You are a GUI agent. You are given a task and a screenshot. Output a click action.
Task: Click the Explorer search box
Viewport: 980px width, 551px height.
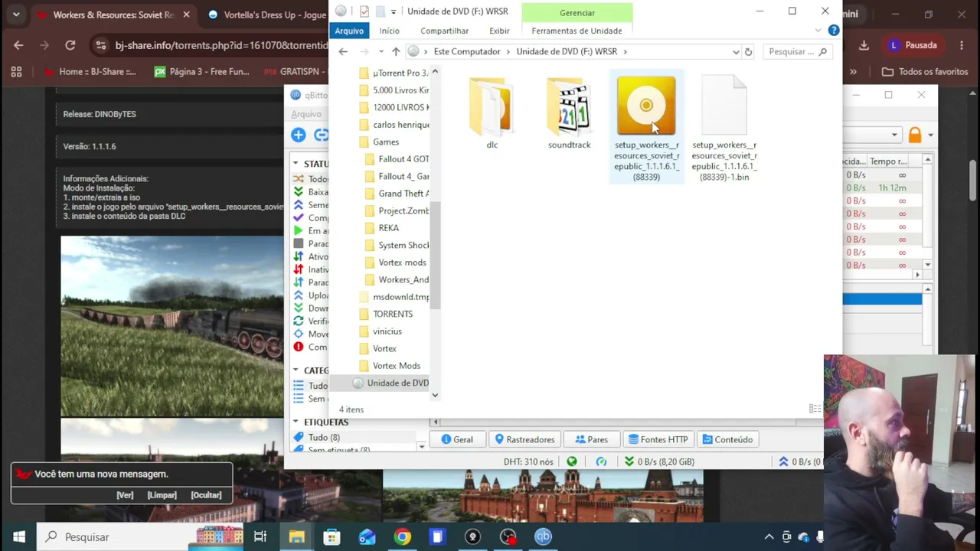point(798,51)
